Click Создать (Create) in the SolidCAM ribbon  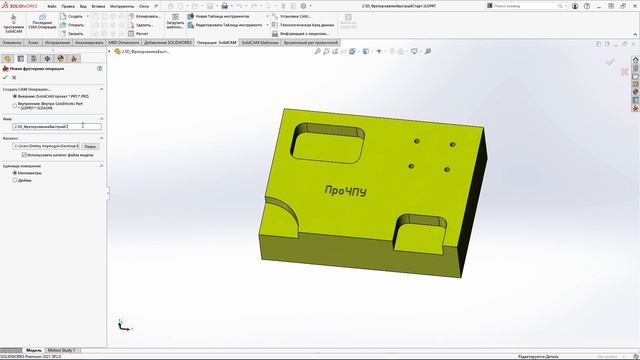72,16
